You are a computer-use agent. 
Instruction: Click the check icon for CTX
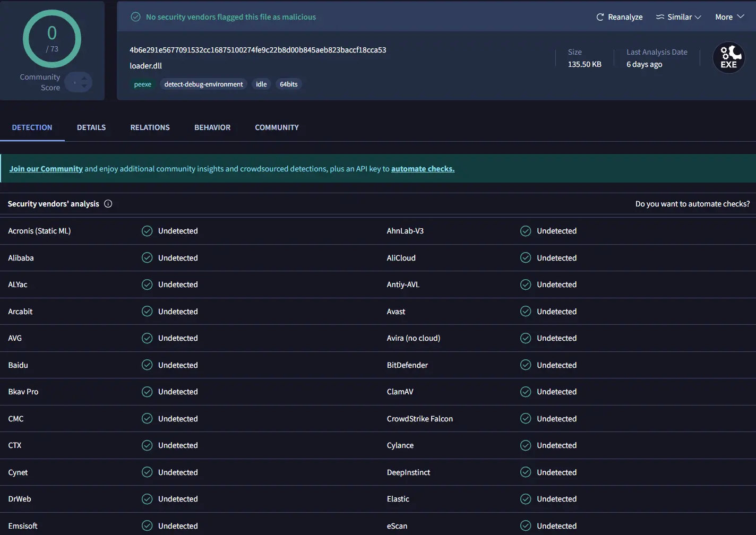coord(147,445)
